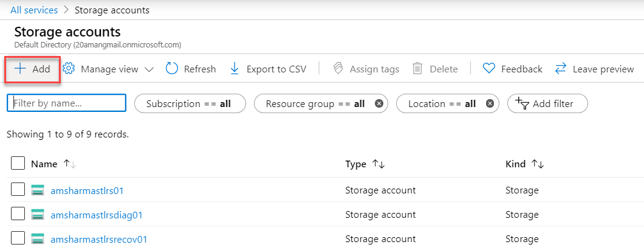Remove the Resource group filter with its X
Screen dimensions: 644x250
[379, 103]
